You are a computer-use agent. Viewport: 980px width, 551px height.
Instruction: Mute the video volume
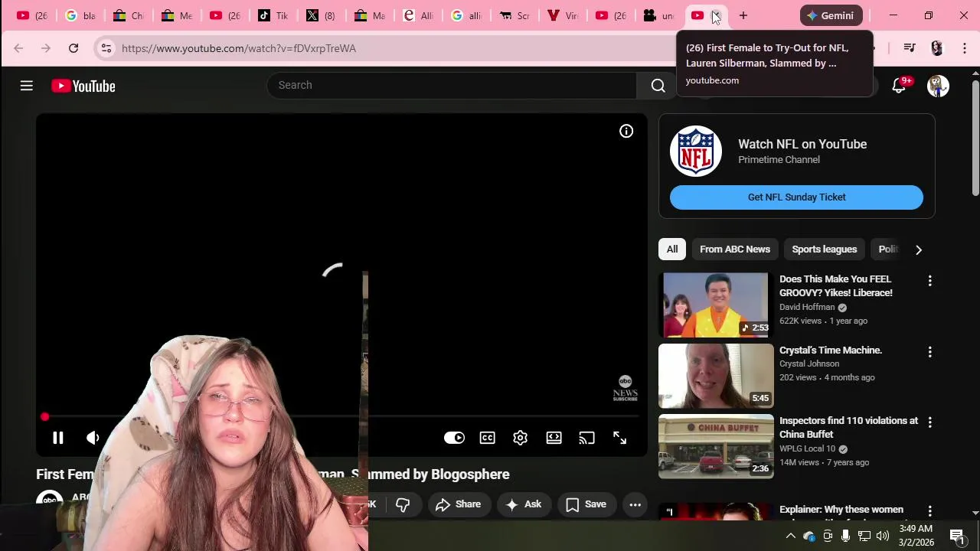tap(93, 438)
